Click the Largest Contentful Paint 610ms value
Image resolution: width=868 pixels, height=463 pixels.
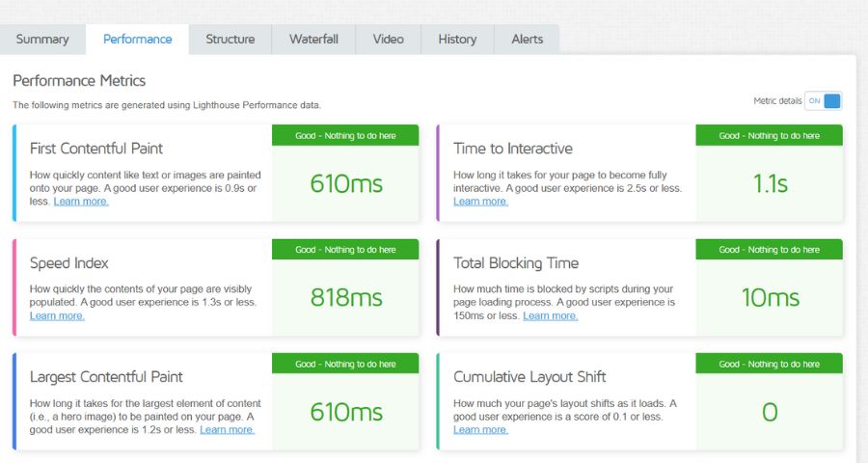tap(346, 412)
